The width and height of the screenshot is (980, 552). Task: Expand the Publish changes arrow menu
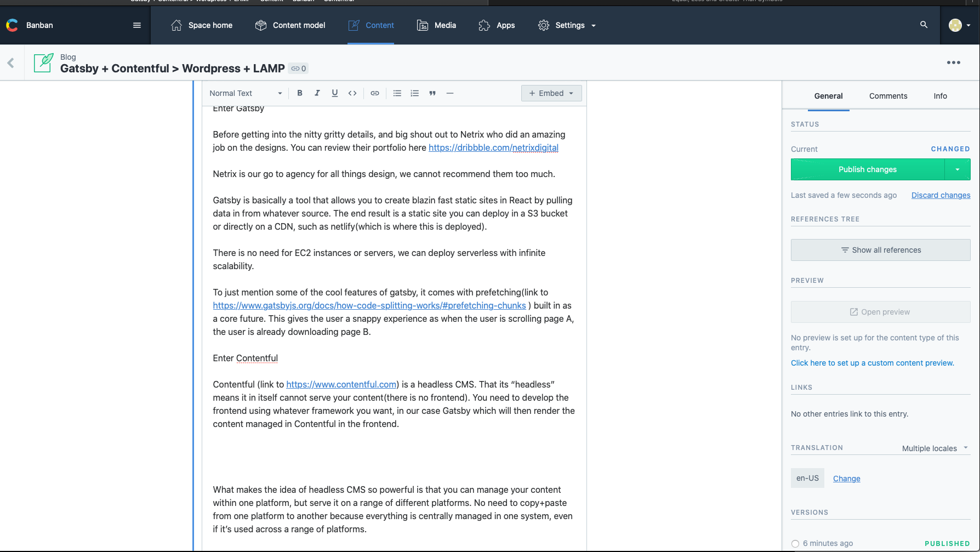(958, 169)
